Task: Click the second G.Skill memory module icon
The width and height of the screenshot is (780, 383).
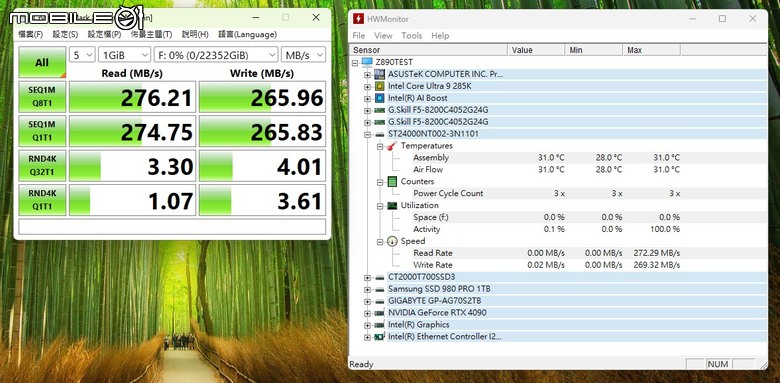Action: [380, 122]
